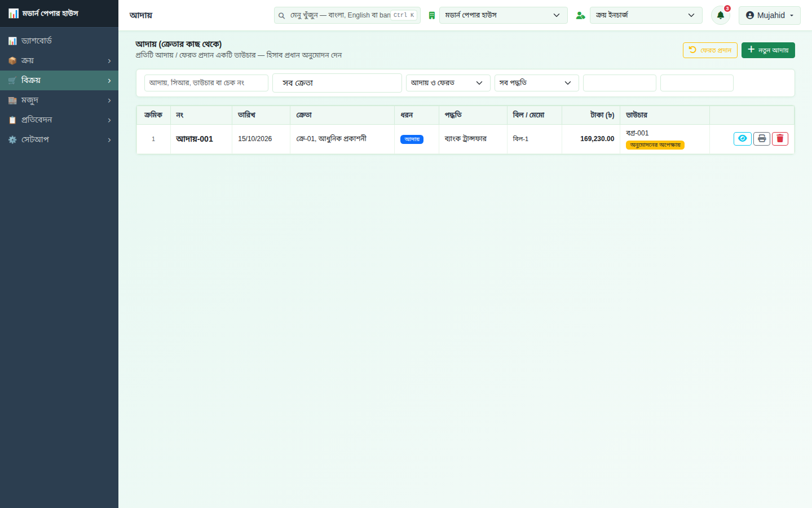Click the app logo in sidebar header
Screen dimensions: 812x508
coord(13,14)
